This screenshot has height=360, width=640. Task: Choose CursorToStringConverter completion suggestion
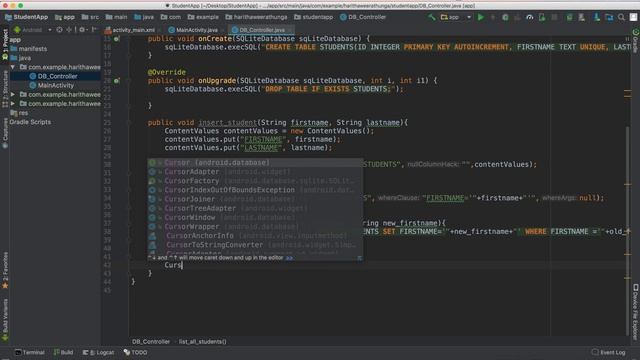(x=255, y=245)
